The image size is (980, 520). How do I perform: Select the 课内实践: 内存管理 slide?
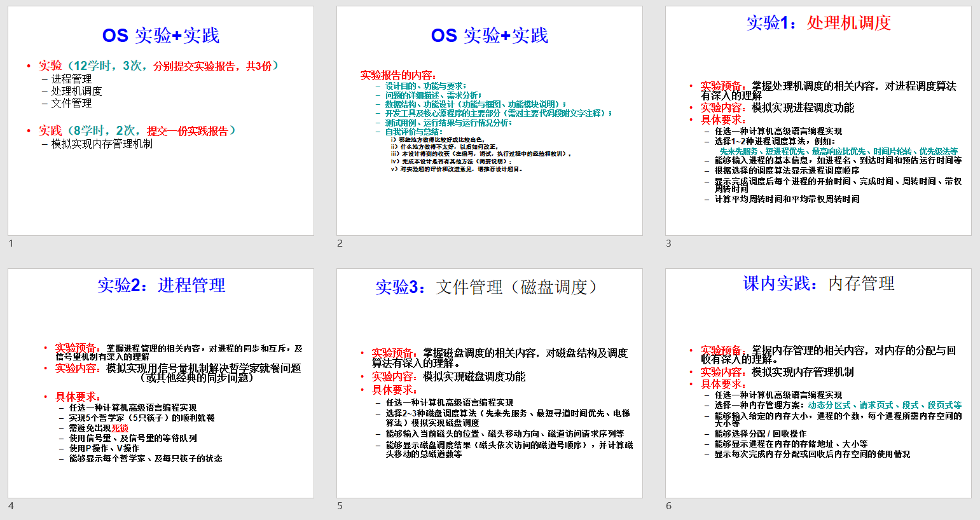(818, 383)
